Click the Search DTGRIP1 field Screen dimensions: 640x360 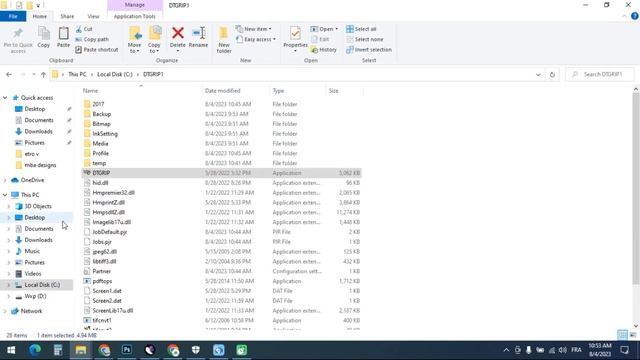point(600,74)
